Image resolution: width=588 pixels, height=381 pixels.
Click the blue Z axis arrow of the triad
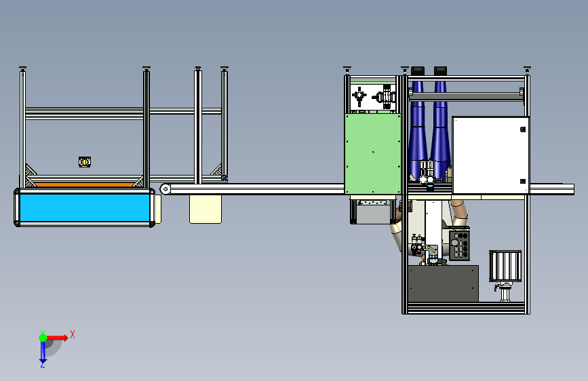pos(43,353)
